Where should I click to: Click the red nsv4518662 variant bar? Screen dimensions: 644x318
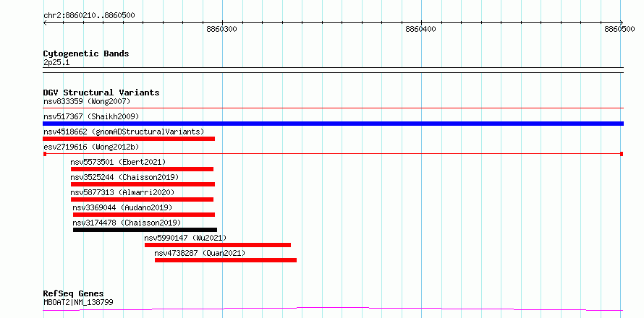(129, 139)
